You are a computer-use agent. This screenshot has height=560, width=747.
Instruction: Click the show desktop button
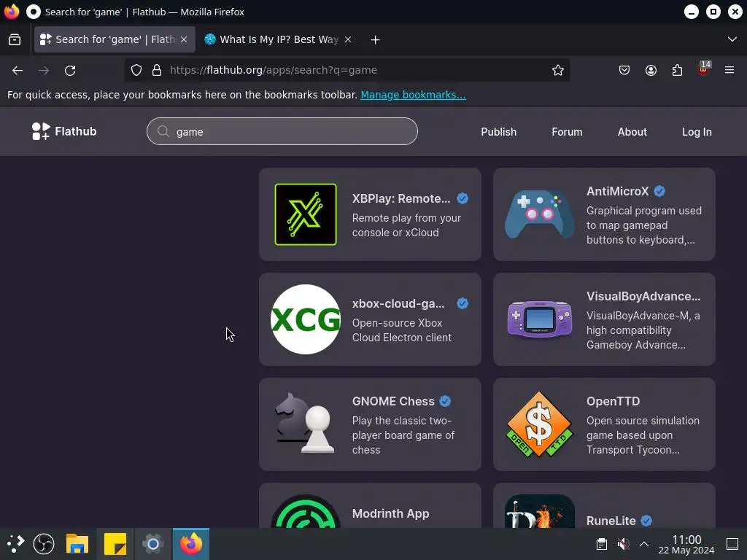[732, 544]
